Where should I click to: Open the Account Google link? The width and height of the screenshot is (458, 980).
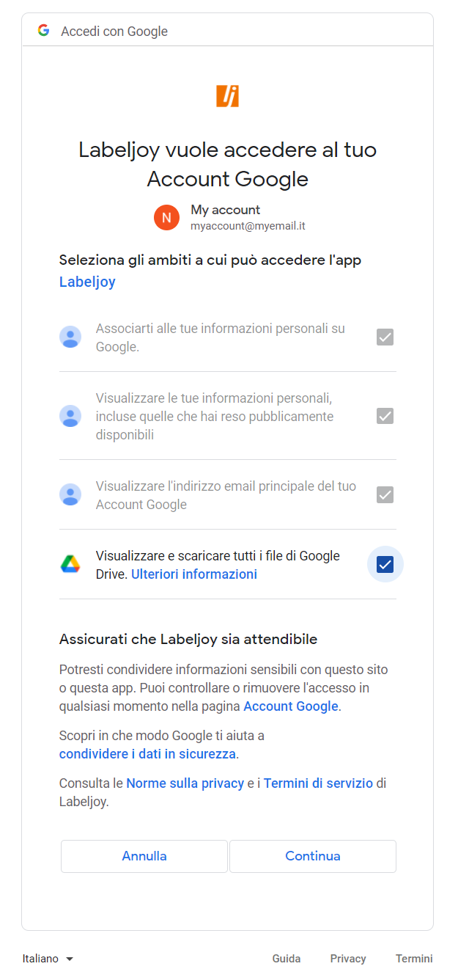[x=291, y=706]
